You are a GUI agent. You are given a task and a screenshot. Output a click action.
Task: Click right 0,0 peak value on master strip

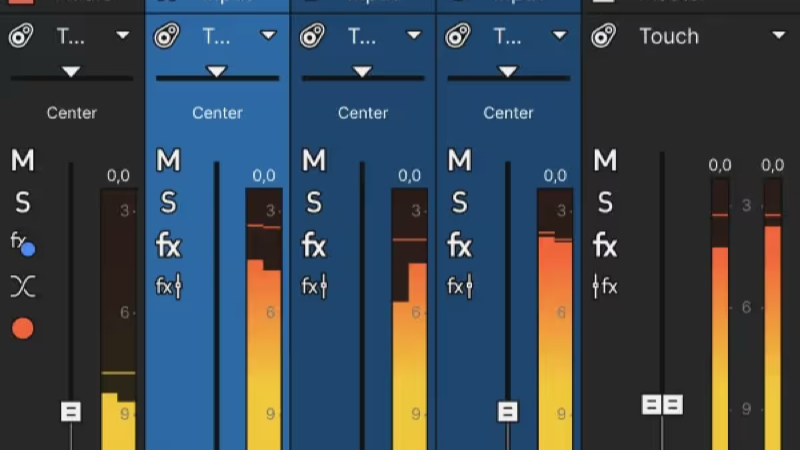click(772, 165)
